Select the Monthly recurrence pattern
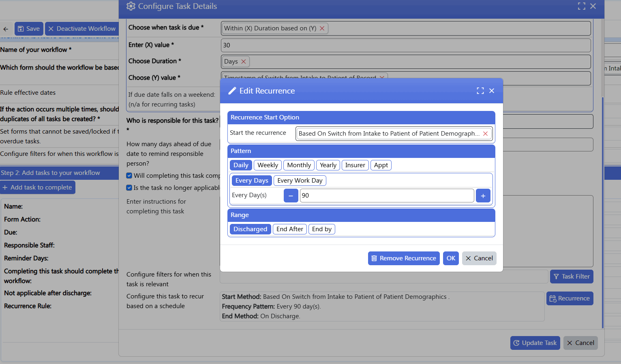621x364 pixels. 299,165
